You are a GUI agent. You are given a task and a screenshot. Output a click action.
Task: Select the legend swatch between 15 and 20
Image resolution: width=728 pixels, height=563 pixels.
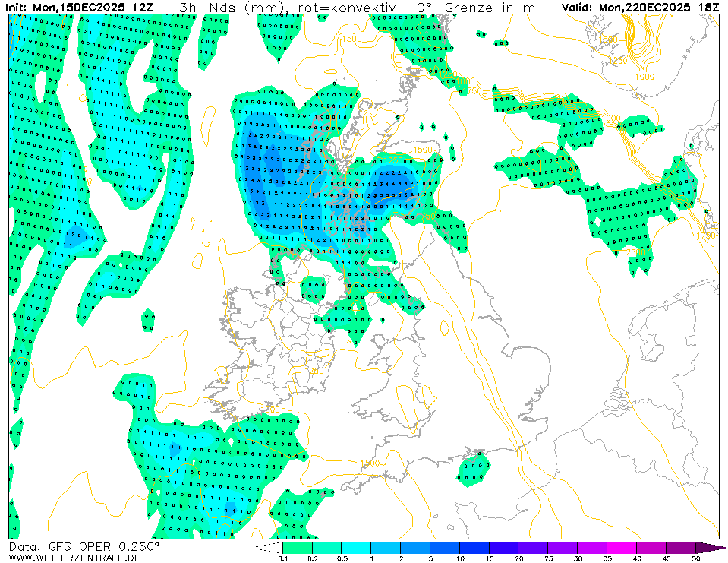pyautogui.click(x=503, y=547)
